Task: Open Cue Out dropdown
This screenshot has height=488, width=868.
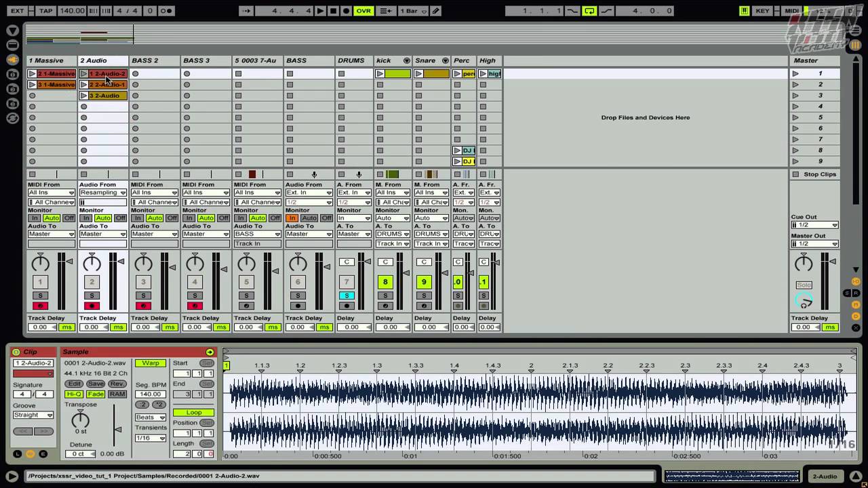Action: click(814, 225)
